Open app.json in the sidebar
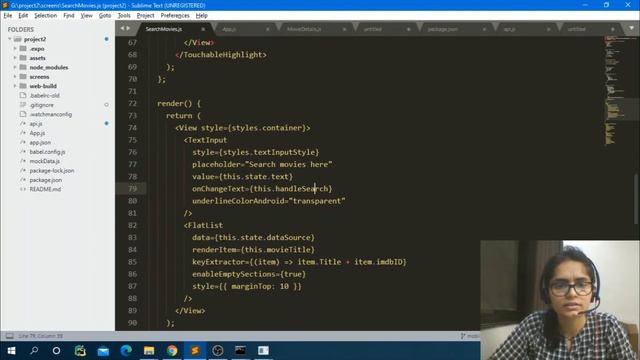Viewport: 640px width, 360px height. pyautogui.click(x=40, y=142)
